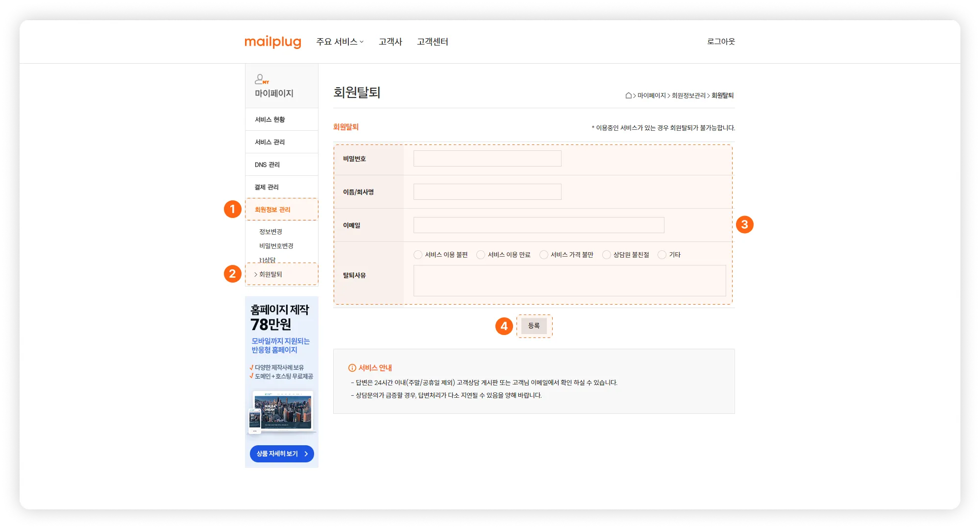The height and width of the screenshot is (529, 980).
Task: Open the 고객센터 menu item
Action: 432,42
